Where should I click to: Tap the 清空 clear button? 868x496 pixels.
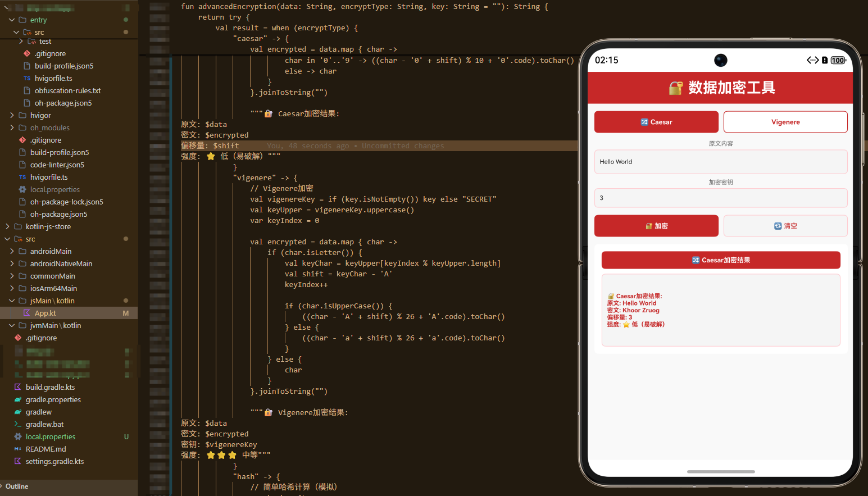[x=785, y=226]
